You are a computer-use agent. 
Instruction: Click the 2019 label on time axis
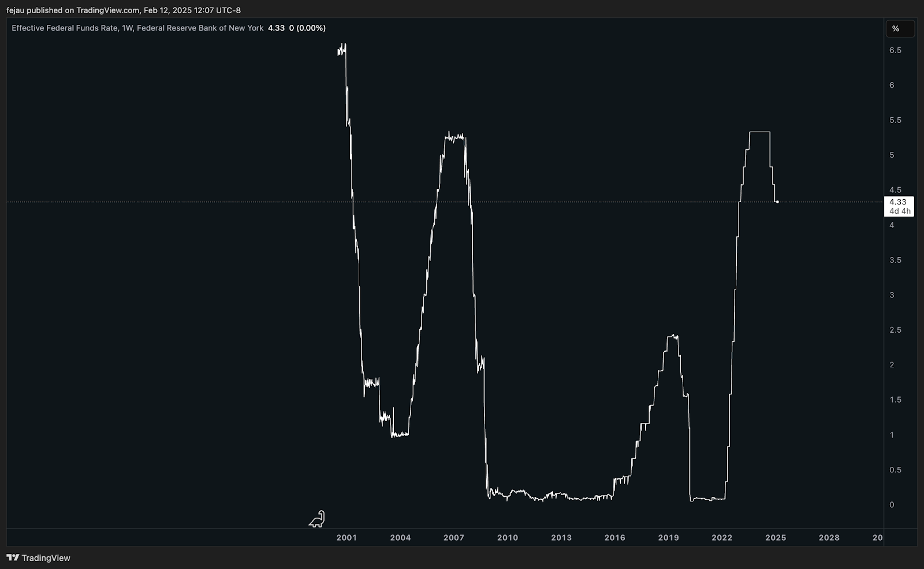tap(669, 537)
